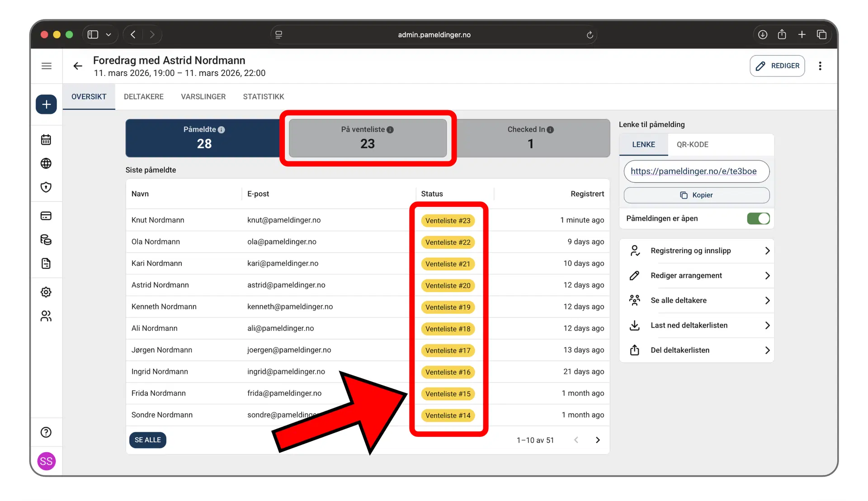868x501 pixels.
Task: Select the QR-KODE tab
Action: coord(692,145)
